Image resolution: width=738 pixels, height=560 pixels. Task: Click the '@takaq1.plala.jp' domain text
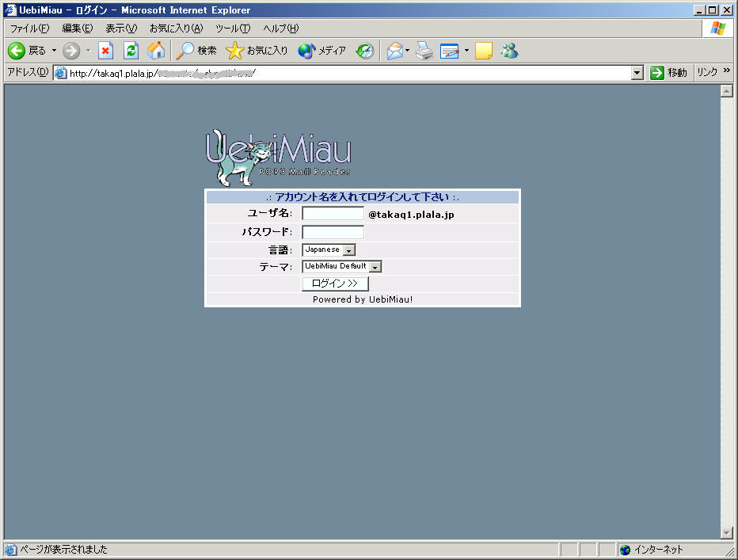click(411, 215)
